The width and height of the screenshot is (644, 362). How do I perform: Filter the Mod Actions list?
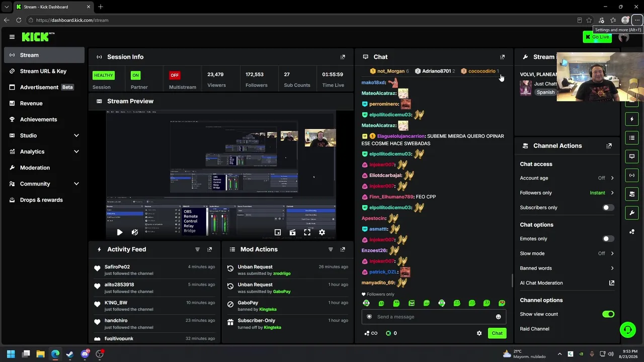coord(331,249)
